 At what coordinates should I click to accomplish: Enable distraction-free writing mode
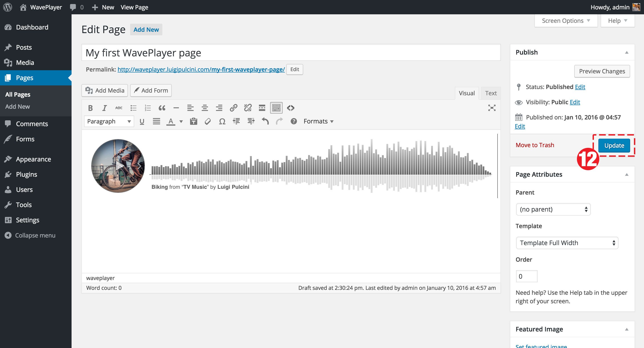491,108
